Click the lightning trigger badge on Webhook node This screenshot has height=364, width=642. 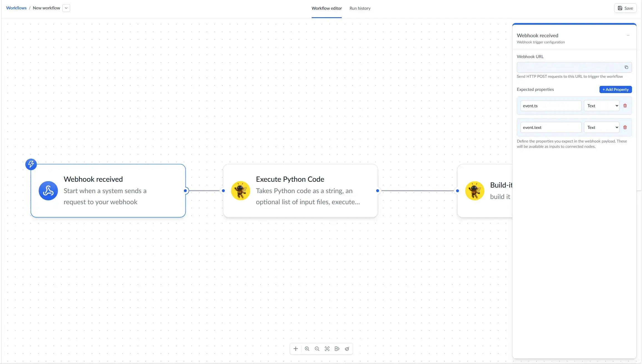pos(31,164)
